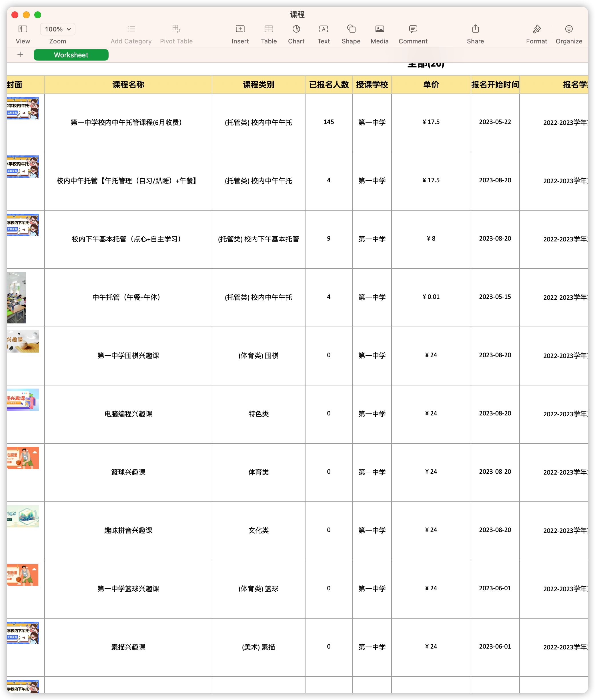
Task: Select category cell 文化类
Action: pos(258,531)
